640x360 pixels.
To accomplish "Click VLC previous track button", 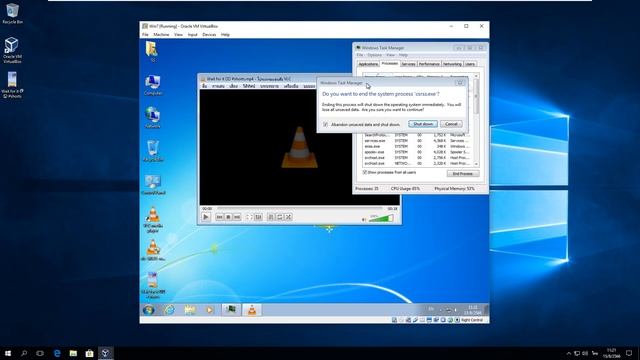I will coord(219,217).
